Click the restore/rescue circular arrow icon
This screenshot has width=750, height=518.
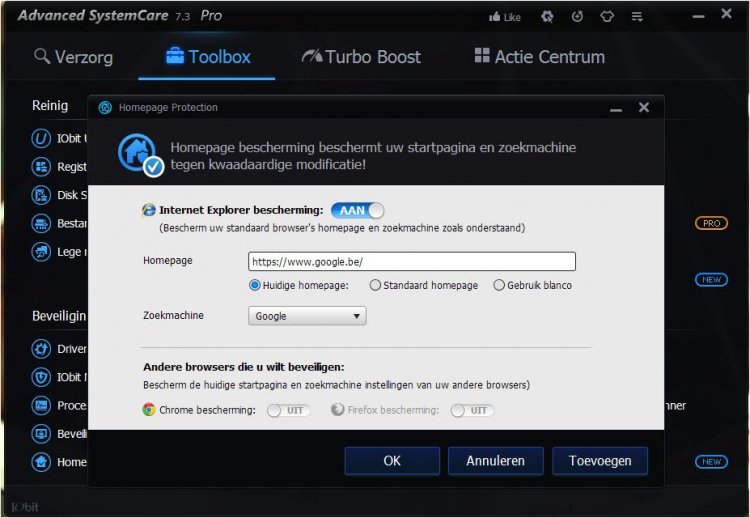(577, 17)
